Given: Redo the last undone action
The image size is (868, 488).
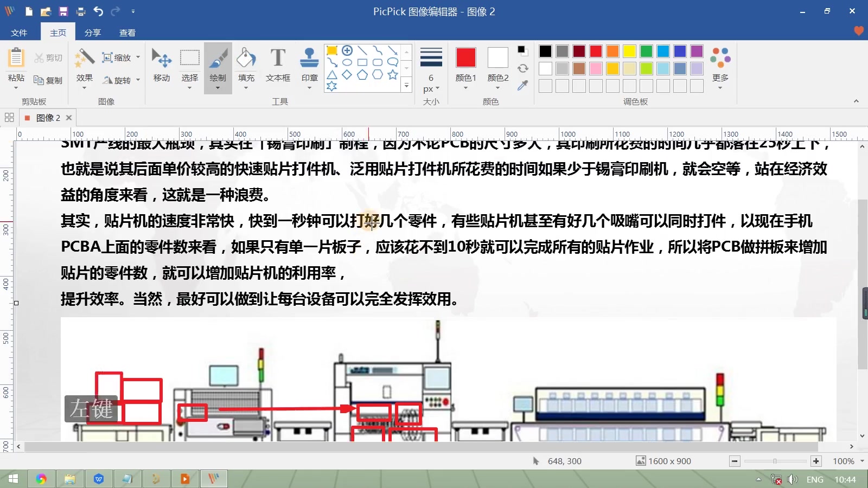Looking at the screenshot, I should coord(116,11).
